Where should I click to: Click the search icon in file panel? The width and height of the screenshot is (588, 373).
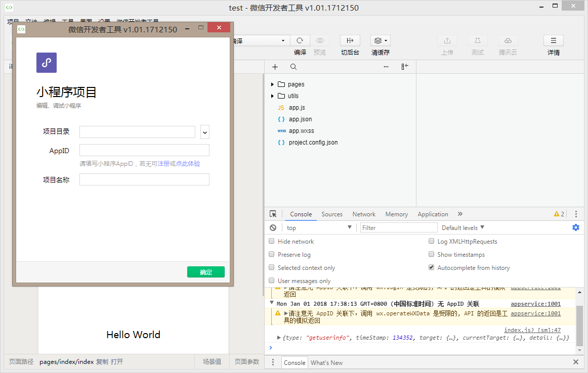click(293, 67)
